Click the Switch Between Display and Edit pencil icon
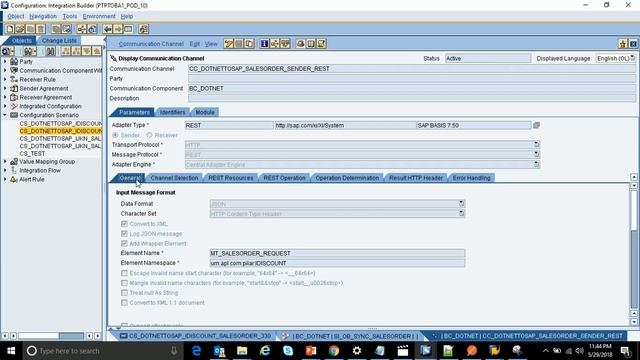The height and width of the screenshot is (360, 640). [229, 44]
